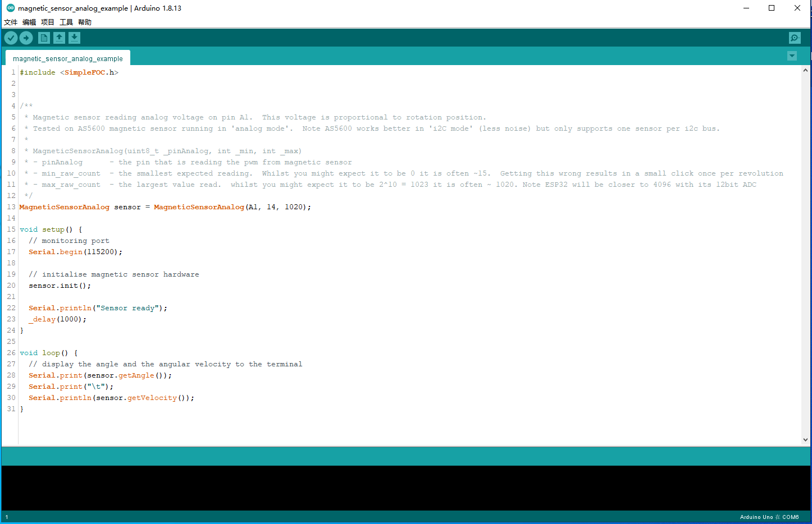This screenshot has height=524, width=812.
Task: Click 'Serial.print(sensor.getAngle());' line
Action: [100, 375]
